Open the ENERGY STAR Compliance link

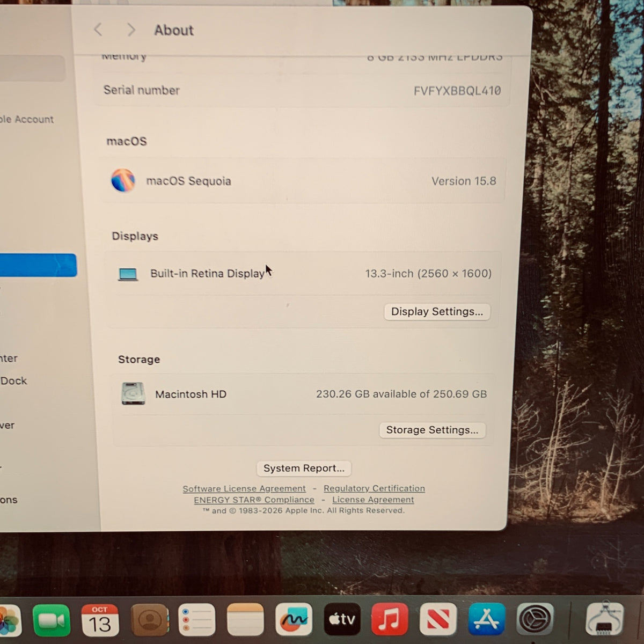coord(254,500)
